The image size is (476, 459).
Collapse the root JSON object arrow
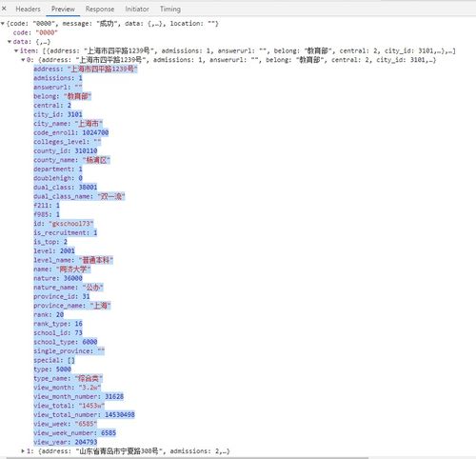click(3, 24)
